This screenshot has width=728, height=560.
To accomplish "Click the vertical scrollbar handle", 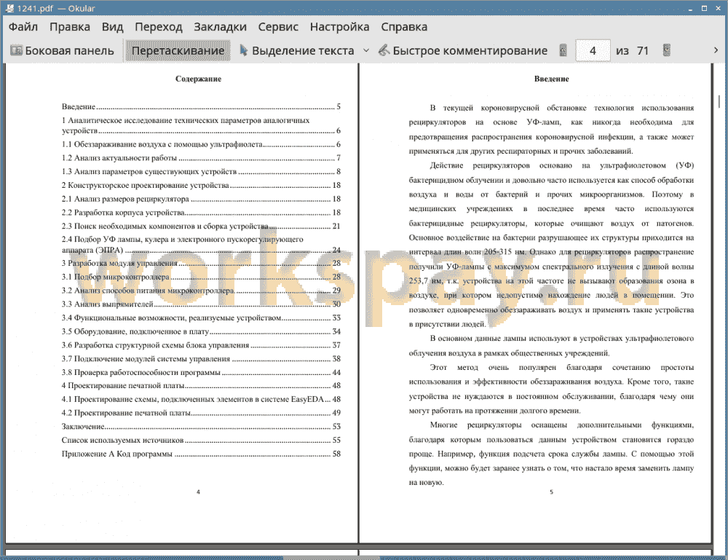I will 719,102.
